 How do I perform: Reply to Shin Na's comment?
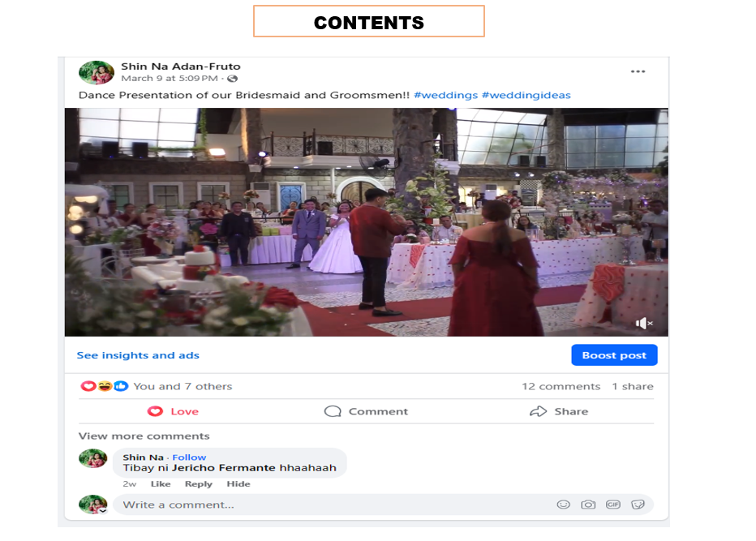point(199,483)
